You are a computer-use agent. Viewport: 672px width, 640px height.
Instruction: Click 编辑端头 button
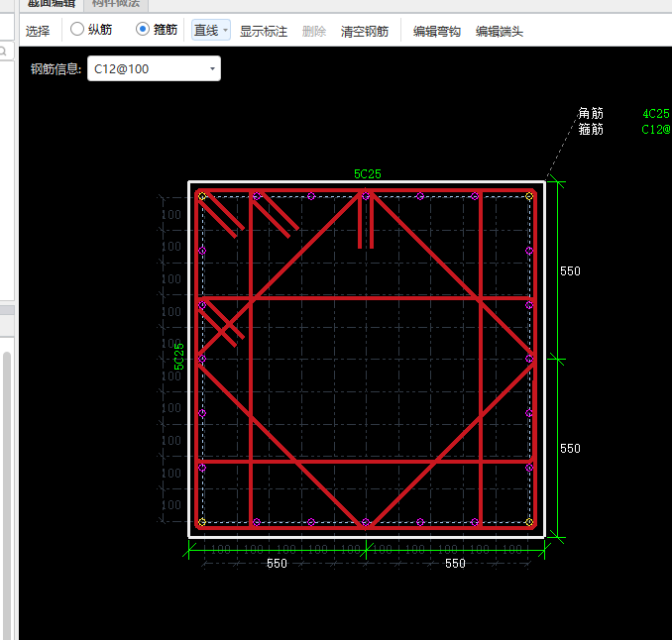click(x=500, y=31)
